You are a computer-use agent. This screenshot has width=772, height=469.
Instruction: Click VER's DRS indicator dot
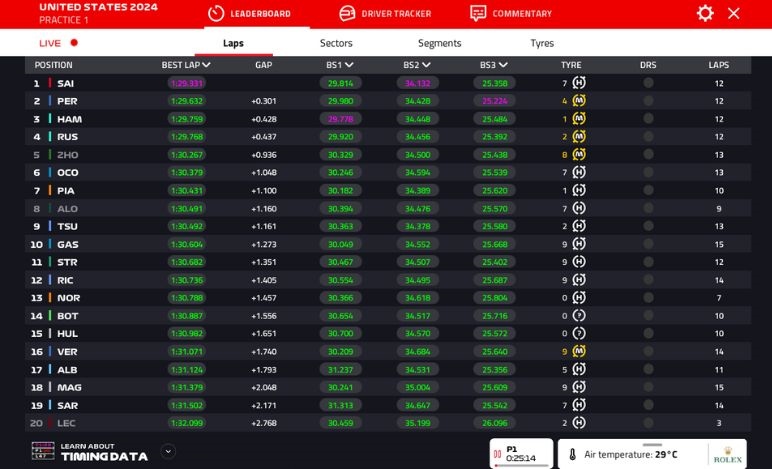(648, 351)
